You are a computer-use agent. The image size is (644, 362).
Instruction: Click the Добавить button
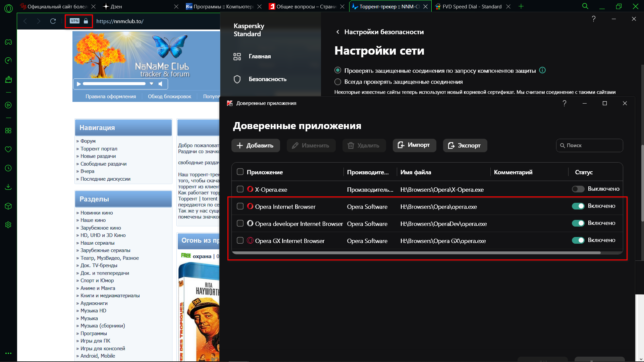(x=256, y=145)
